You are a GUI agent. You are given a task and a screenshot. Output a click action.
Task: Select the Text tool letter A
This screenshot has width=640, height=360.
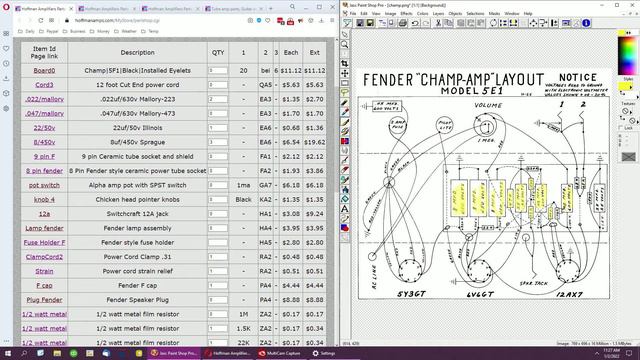click(345, 209)
